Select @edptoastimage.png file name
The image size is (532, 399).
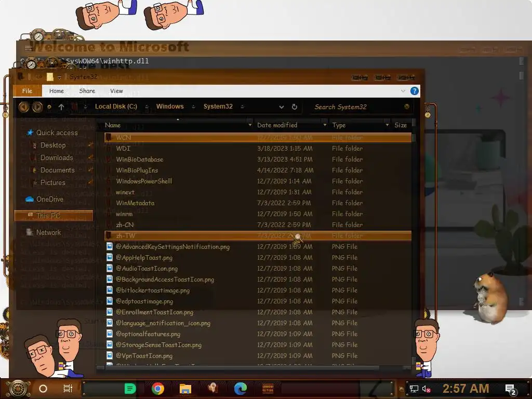pos(144,301)
